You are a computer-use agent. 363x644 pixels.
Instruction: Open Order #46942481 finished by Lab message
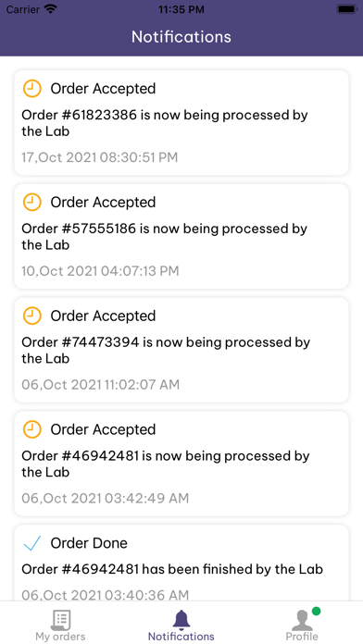click(181, 563)
